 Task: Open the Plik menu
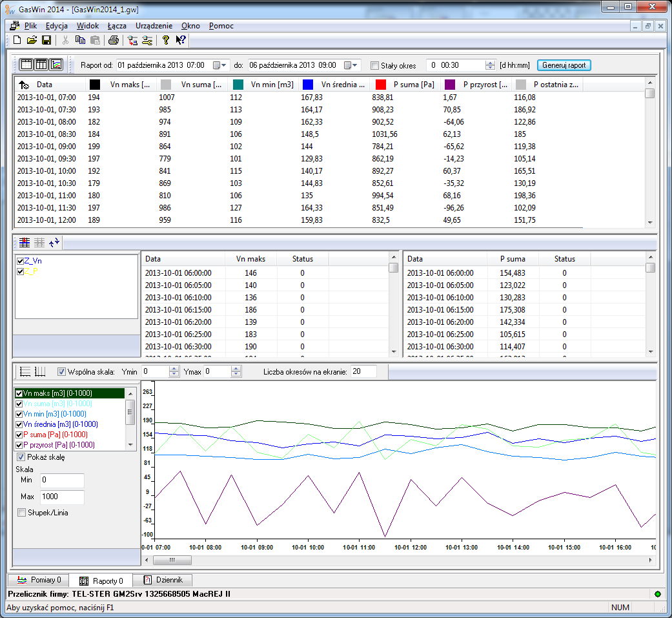click(x=30, y=26)
